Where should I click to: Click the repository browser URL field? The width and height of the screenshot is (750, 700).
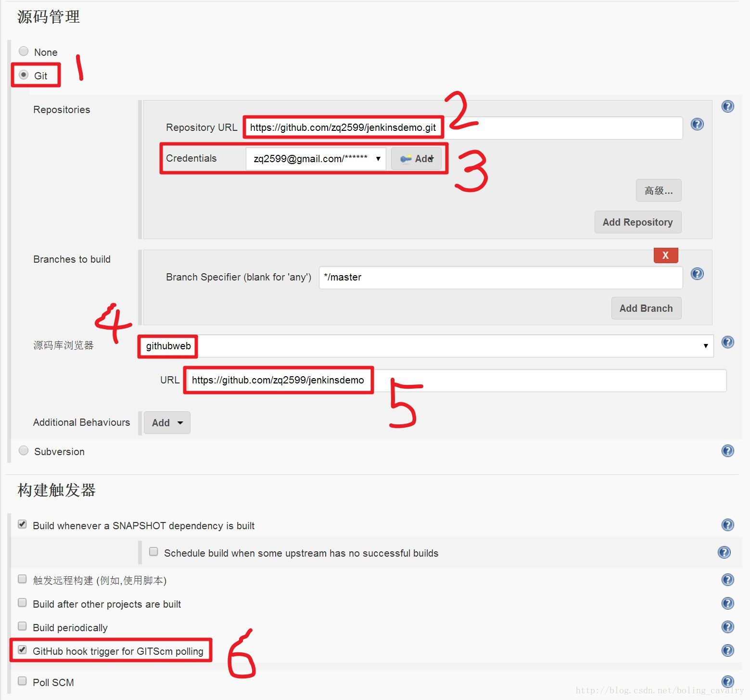(457, 381)
